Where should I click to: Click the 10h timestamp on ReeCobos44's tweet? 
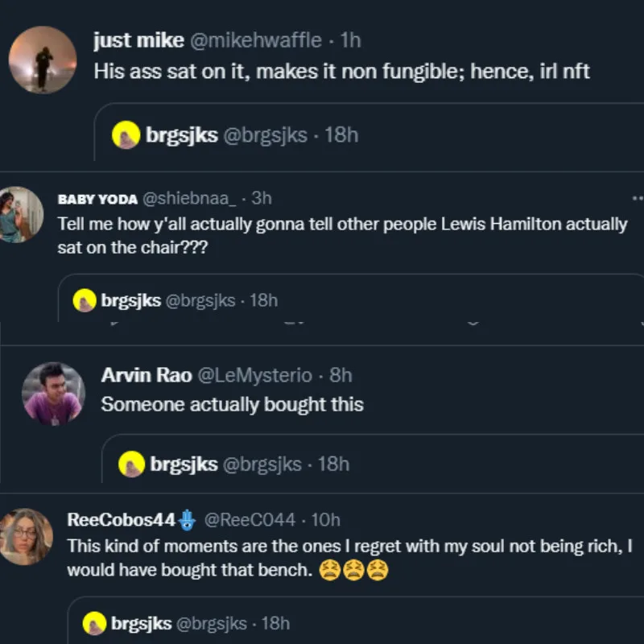325,519
